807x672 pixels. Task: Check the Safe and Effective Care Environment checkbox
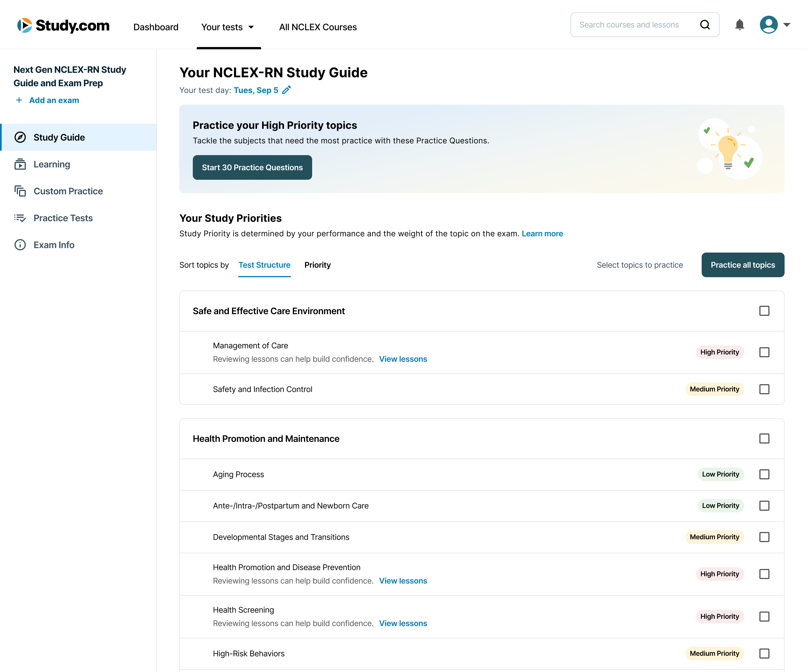[764, 311]
